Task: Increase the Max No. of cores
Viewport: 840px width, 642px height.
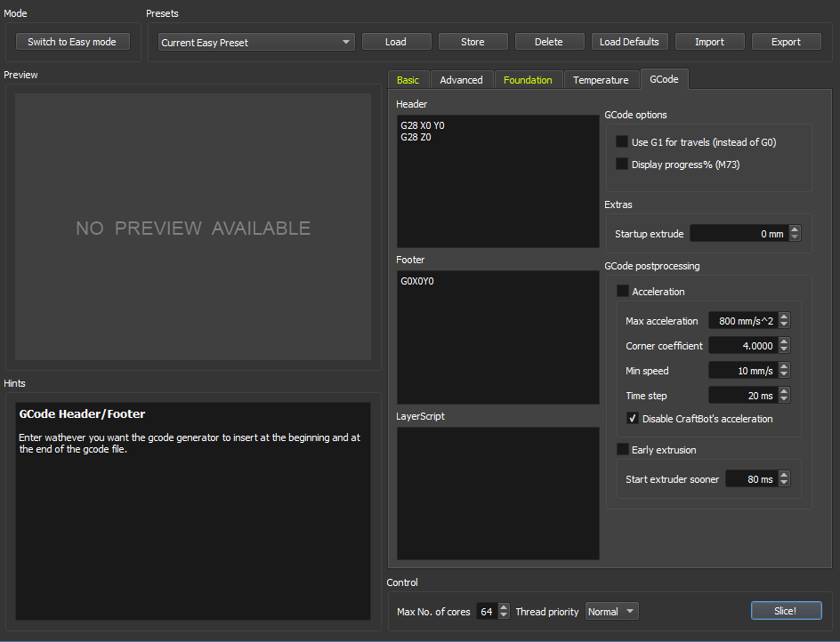Action: tap(505, 607)
